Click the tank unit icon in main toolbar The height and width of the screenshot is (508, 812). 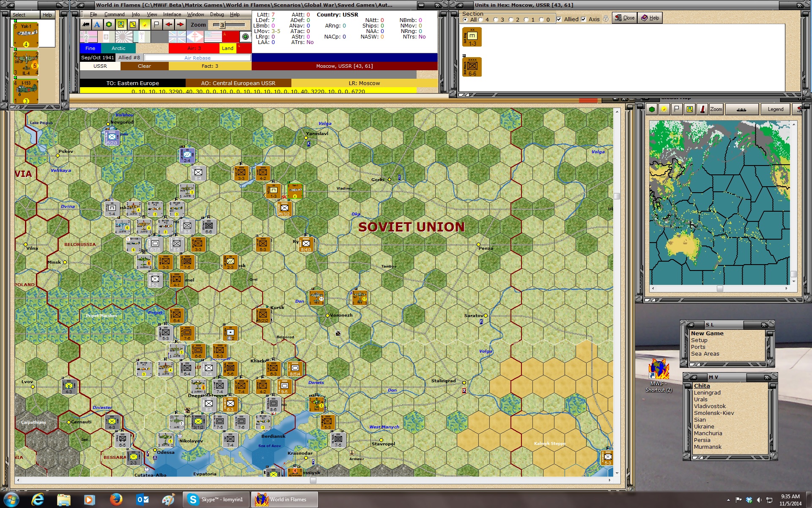coord(86,25)
